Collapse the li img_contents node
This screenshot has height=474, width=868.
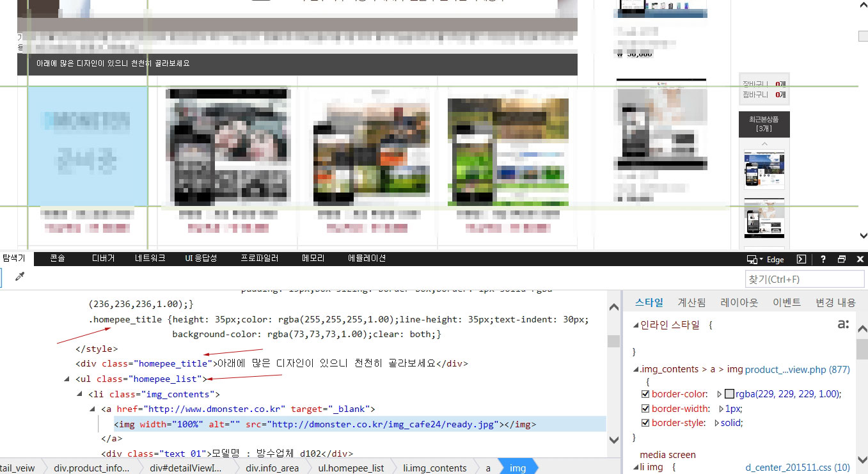point(81,394)
